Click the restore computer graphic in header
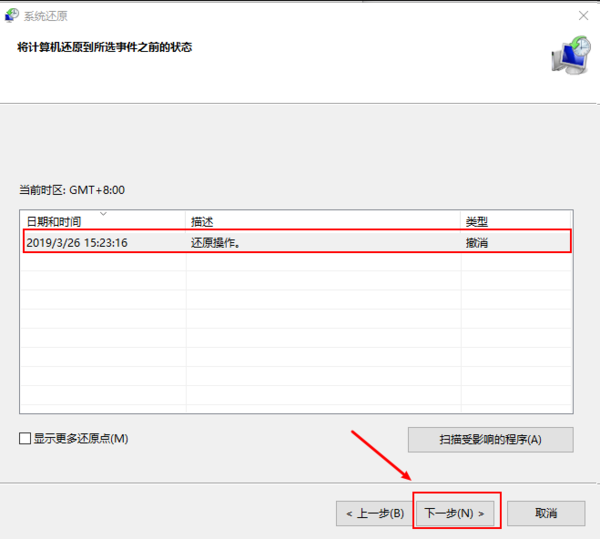The image size is (600, 539). point(571,56)
